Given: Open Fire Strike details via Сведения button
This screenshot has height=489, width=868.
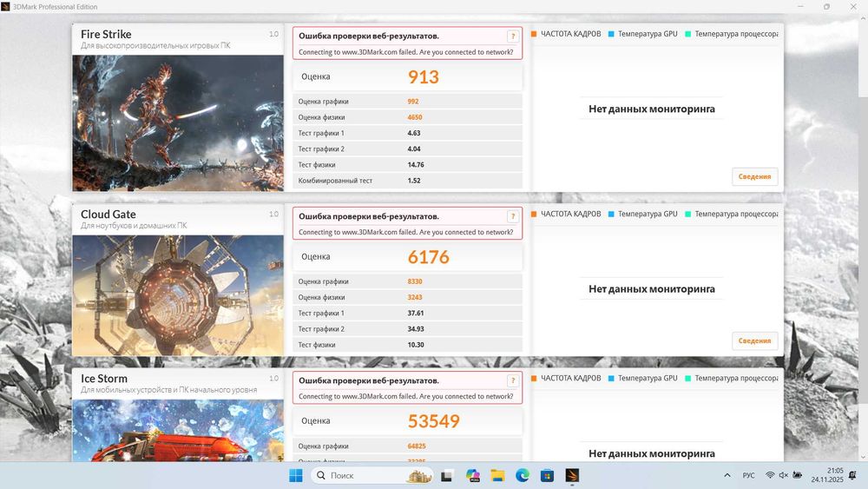Looking at the screenshot, I should 754,176.
